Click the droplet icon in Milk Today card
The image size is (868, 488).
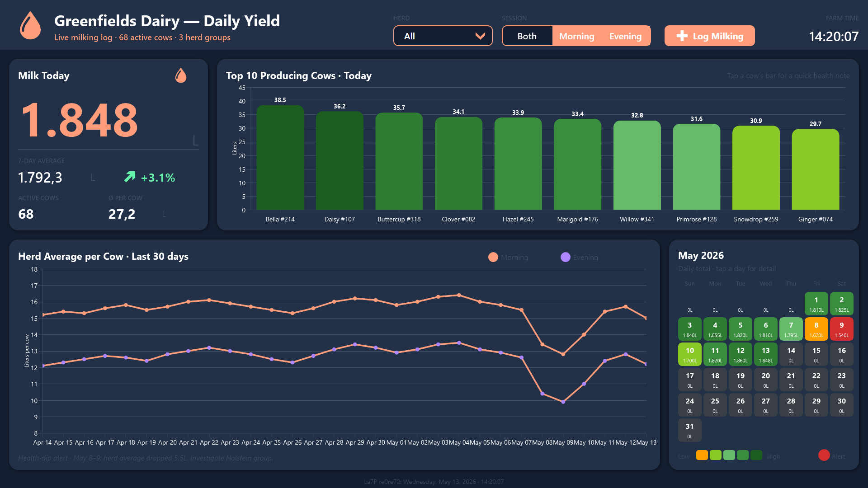(x=181, y=75)
